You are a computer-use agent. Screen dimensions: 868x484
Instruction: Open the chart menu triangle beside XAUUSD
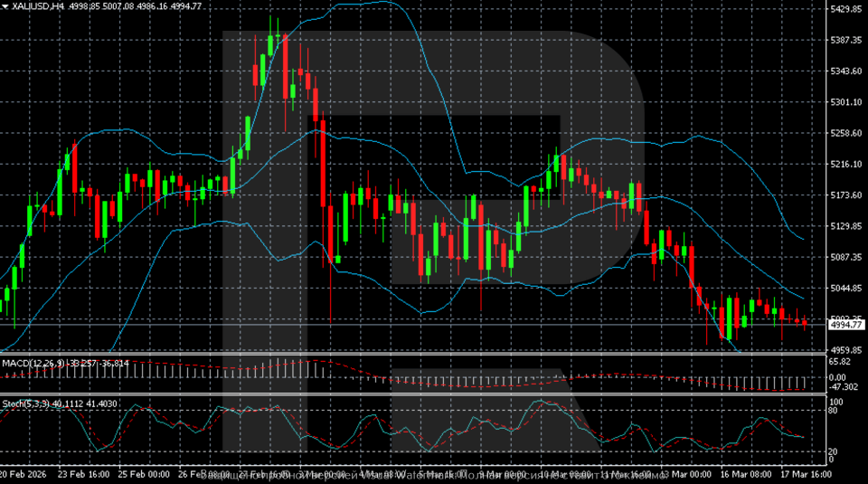5,6
